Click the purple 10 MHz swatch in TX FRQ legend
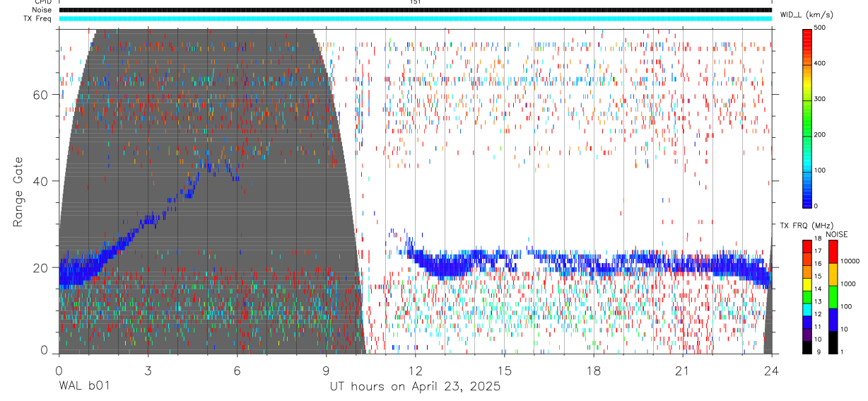 pyautogui.click(x=807, y=334)
